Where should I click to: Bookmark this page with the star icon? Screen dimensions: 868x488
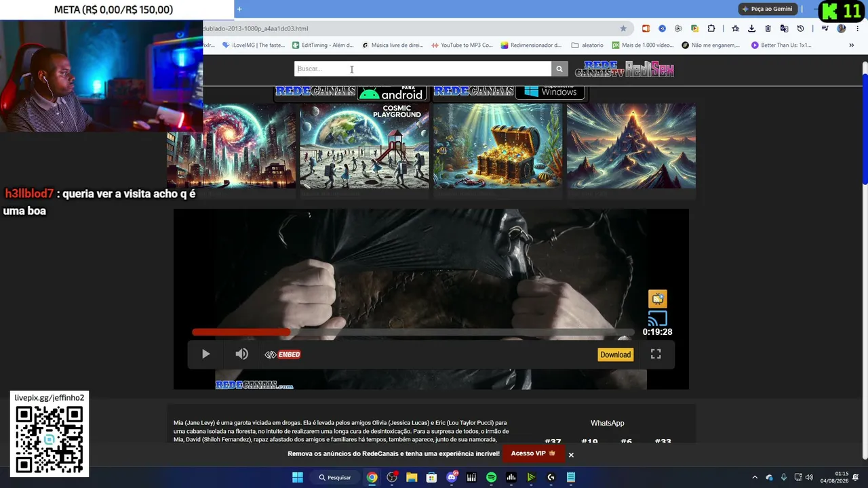point(623,28)
